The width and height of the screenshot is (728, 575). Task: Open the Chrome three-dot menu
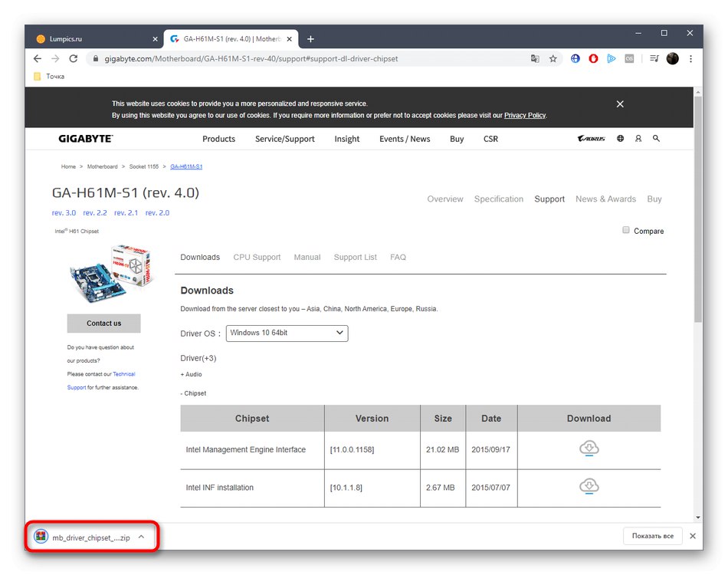point(691,58)
